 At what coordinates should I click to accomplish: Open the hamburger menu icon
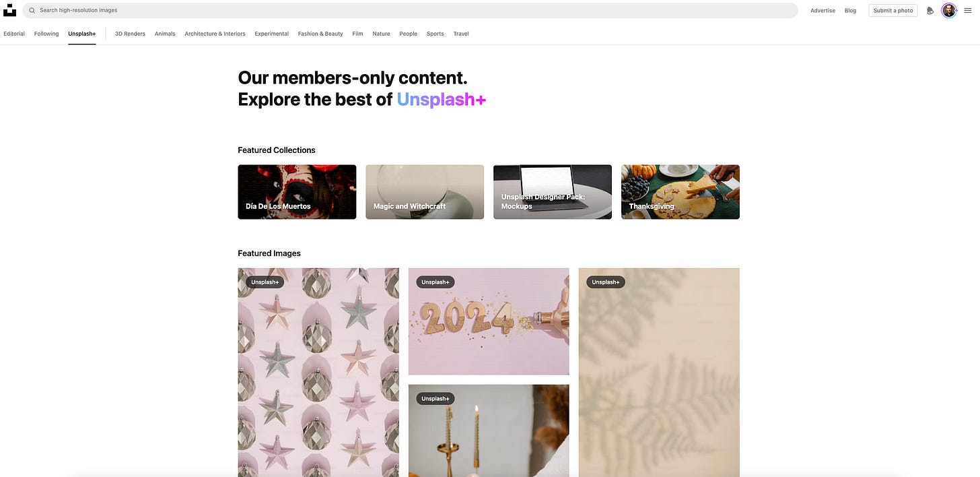pyautogui.click(x=968, y=11)
